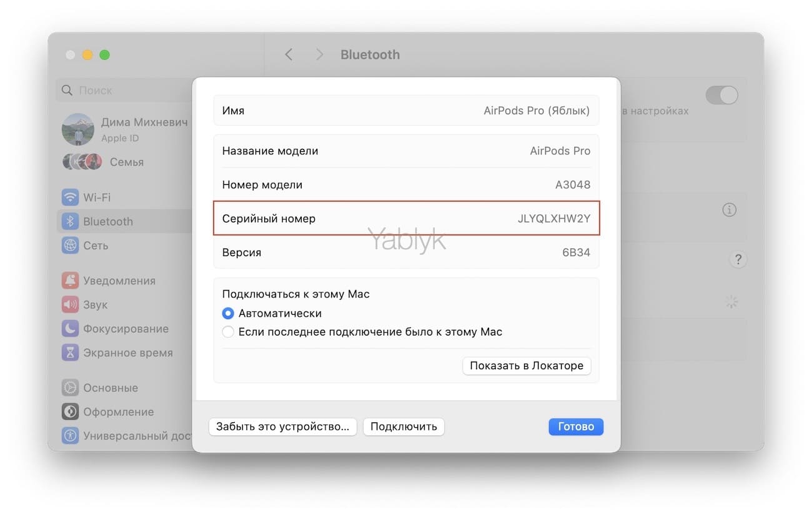Click the yellow minimize window button

pos(87,55)
